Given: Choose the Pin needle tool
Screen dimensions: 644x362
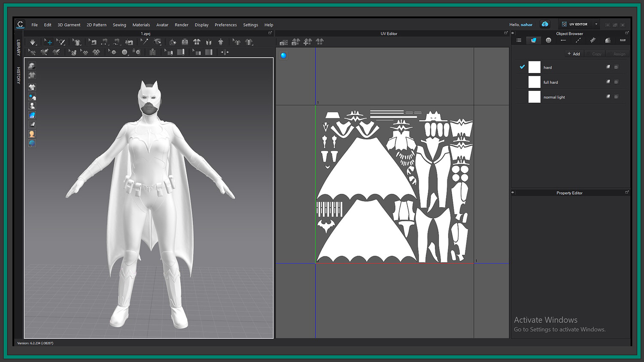Looking at the screenshot, I should coord(144,42).
